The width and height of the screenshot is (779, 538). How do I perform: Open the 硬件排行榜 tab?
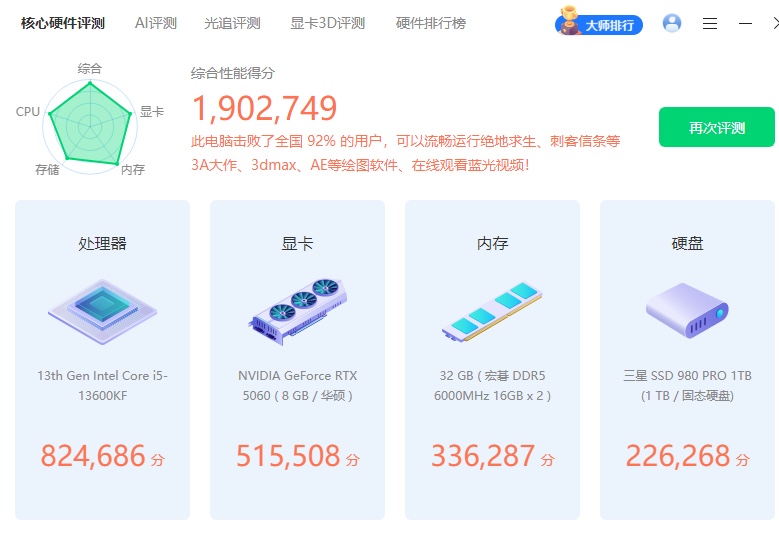[x=431, y=23]
